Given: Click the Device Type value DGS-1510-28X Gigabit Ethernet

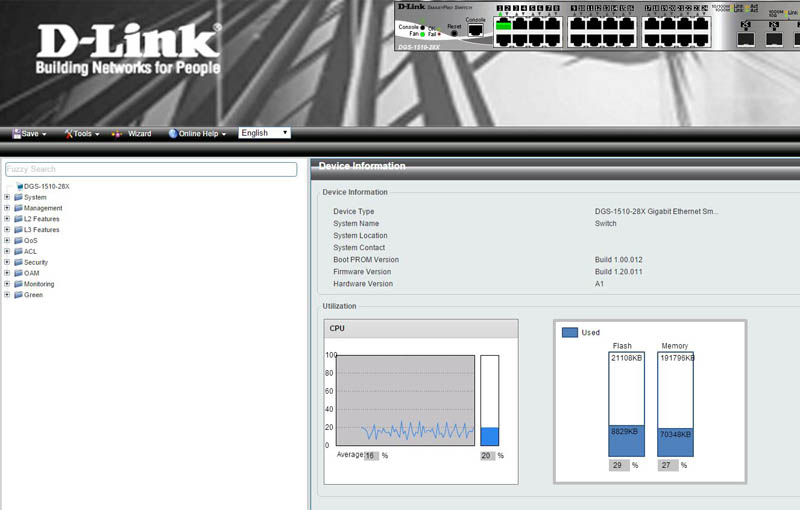Looking at the screenshot, I should [656, 212].
